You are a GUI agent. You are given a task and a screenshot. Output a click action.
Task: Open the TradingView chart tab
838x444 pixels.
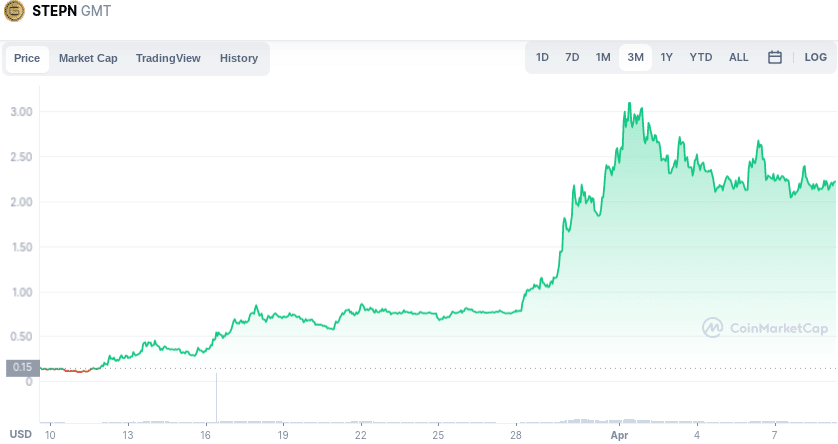coord(168,58)
